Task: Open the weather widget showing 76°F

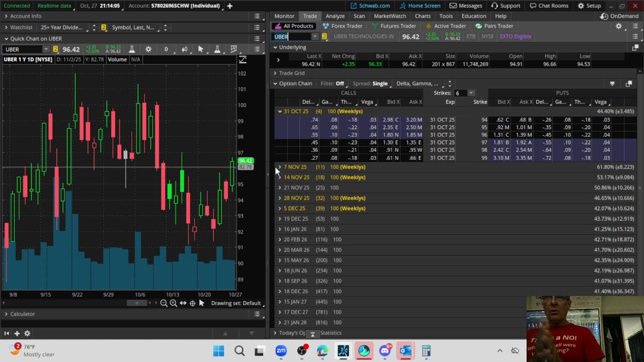Action: 31,350
